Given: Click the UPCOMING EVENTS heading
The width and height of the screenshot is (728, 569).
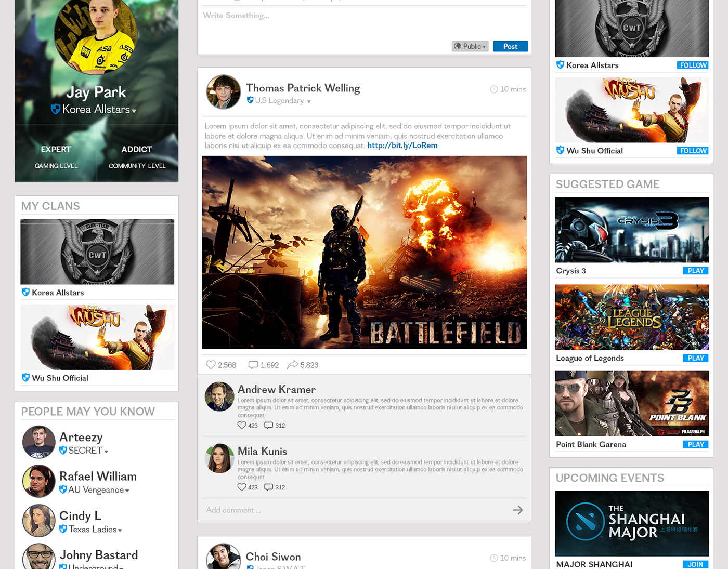Looking at the screenshot, I should pyautogui.click(x=610, y=478).
